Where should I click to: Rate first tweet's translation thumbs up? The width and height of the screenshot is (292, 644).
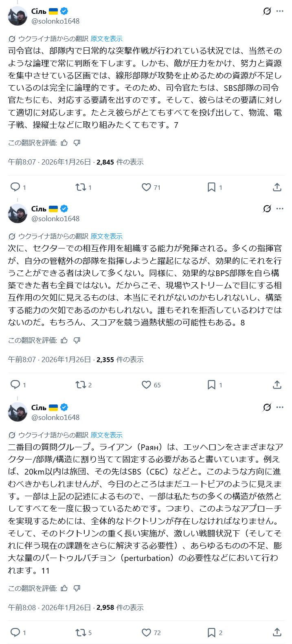pos(64,143)
